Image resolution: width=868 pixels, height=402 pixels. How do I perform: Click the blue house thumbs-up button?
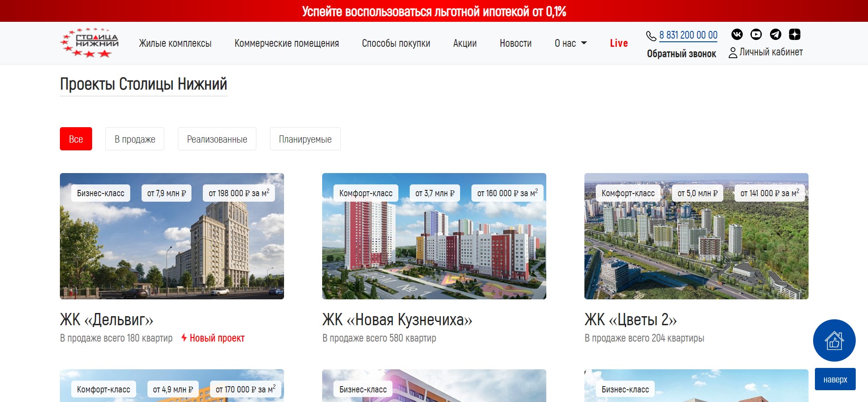pyautogui.click(x=834, y=340)
